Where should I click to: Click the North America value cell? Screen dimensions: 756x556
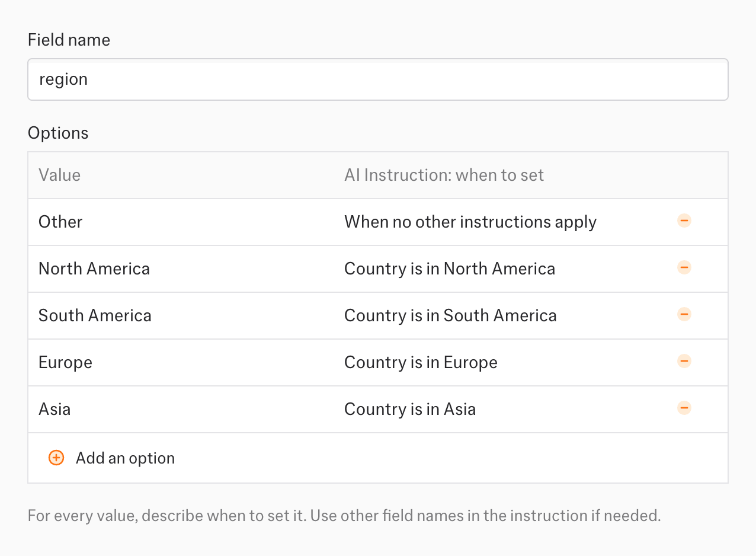[94, 269]
